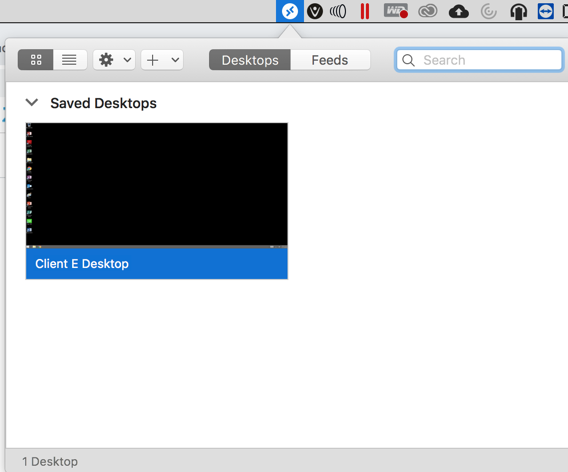Click the plus add desktop button
This screenshot has width=568, height=472.
coord(153,60)
